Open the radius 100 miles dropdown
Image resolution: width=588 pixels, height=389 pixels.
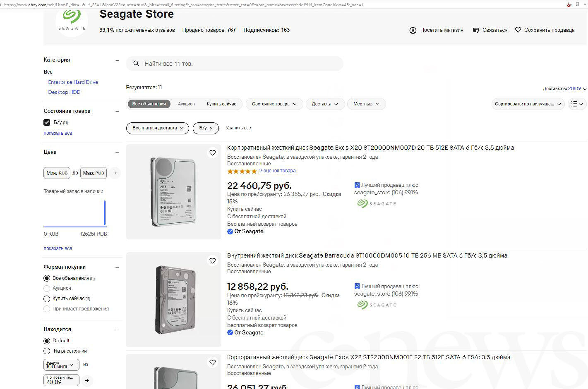[x=61, y=365]
